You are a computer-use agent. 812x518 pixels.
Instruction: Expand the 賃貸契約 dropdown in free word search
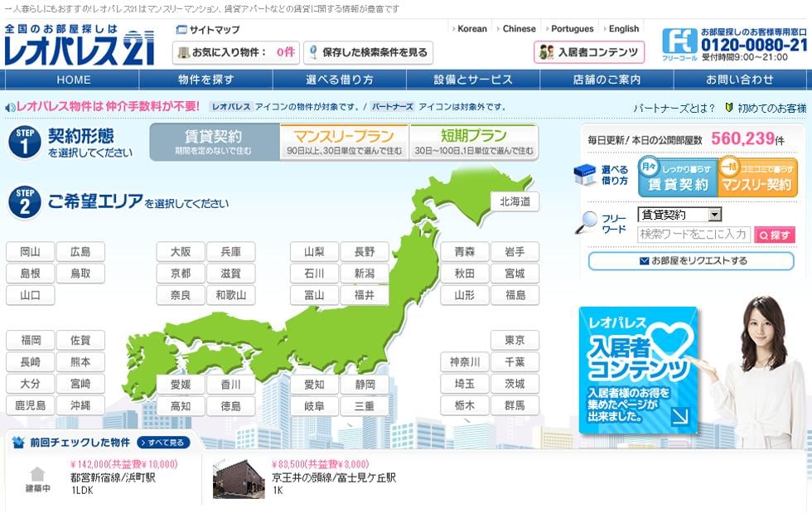tap(714, 215)
